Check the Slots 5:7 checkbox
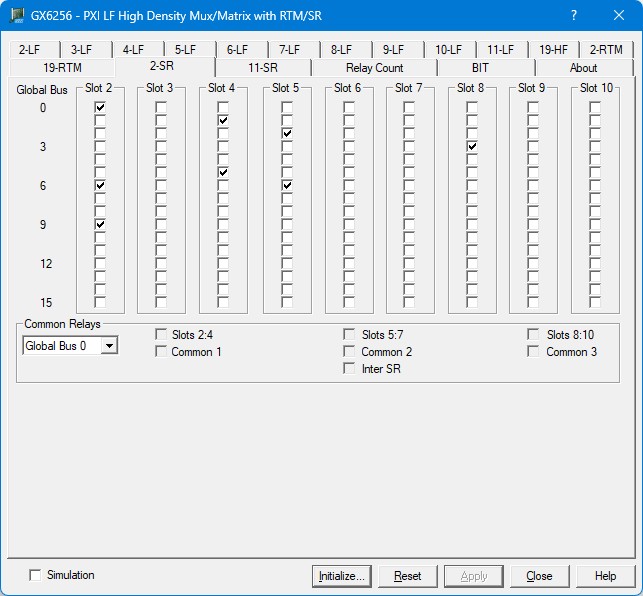 click(x=349, y=335)
